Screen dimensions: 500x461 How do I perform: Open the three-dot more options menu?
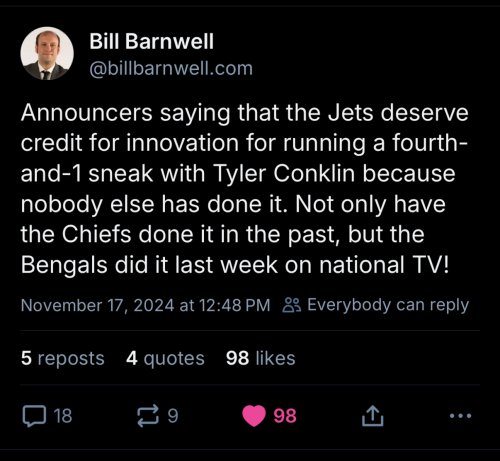[460, 416]
